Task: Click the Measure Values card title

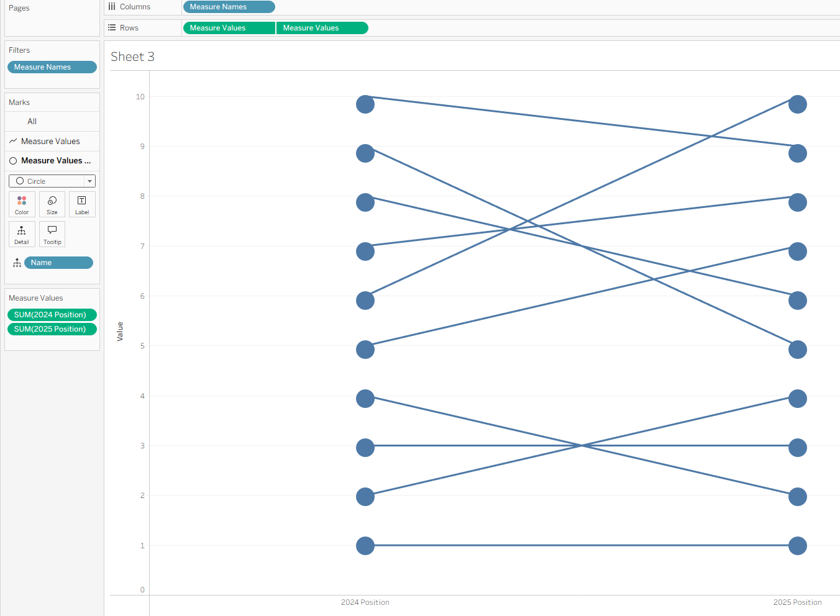Action: click(x=36, y=298)
